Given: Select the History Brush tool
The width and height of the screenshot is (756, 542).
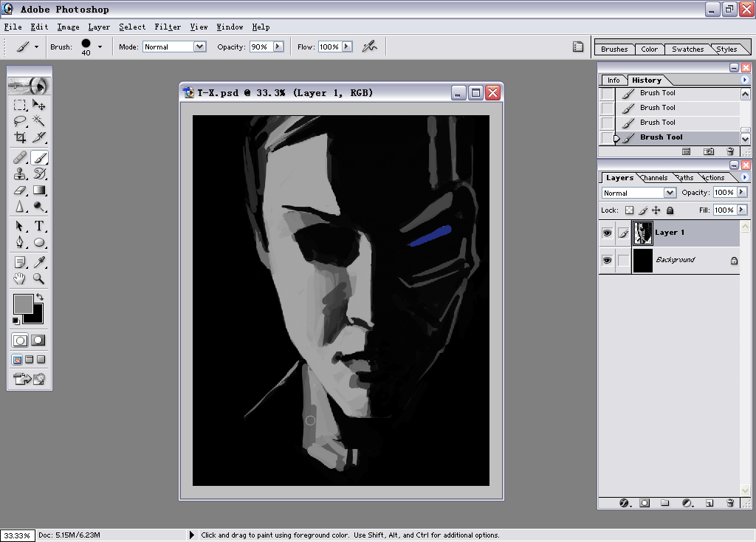Looking at the screenshot, I should tap(38, 174).
